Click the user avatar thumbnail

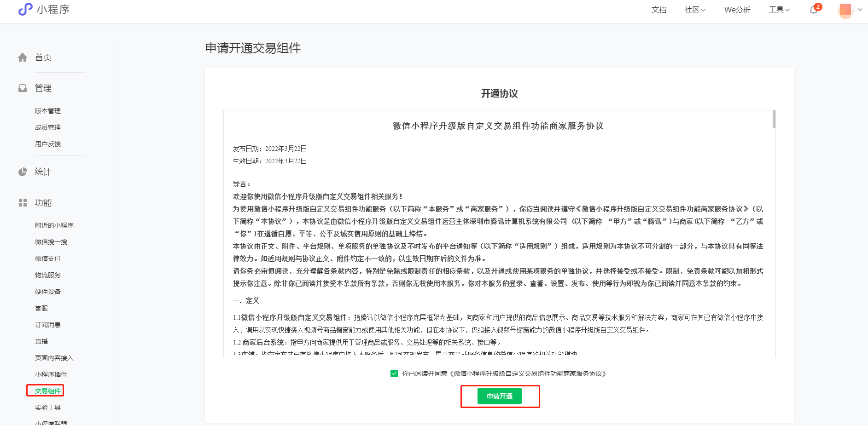(845, 10)
